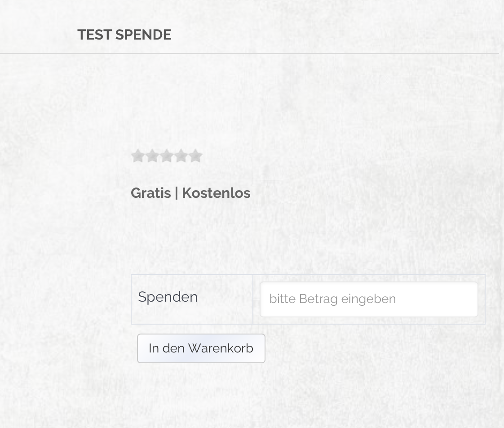Image resolution: width=504 pixels, height=428 pixels.
Task: Click the word Gratis
Action: click(151, 193)
